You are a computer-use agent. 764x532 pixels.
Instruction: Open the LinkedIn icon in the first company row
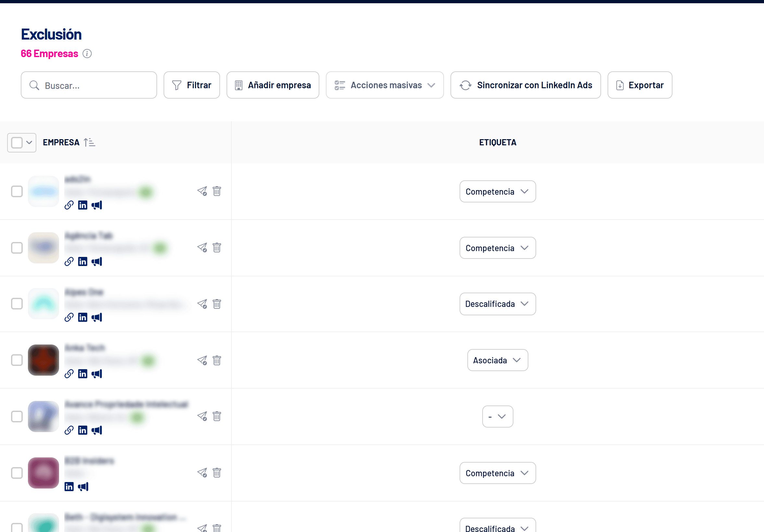[x=82, y=205]
